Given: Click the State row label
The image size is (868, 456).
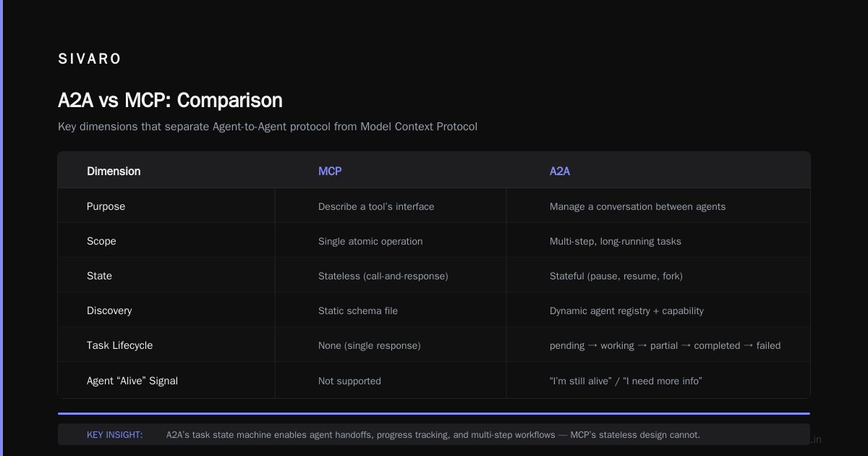Looking at the screenshot, I should [99, 276].
